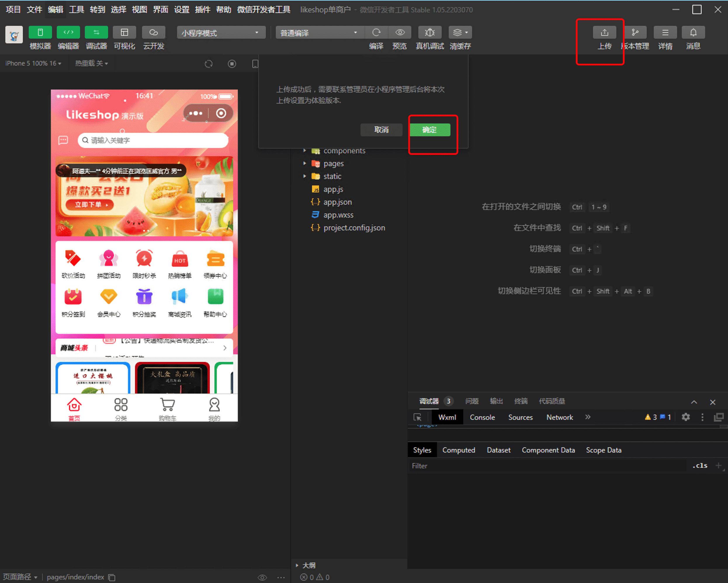This screenshot has height=583, width=728.
Task: Tap the 分类 tab in simulator
Action: pyautogui.click(x=121, y=409)
